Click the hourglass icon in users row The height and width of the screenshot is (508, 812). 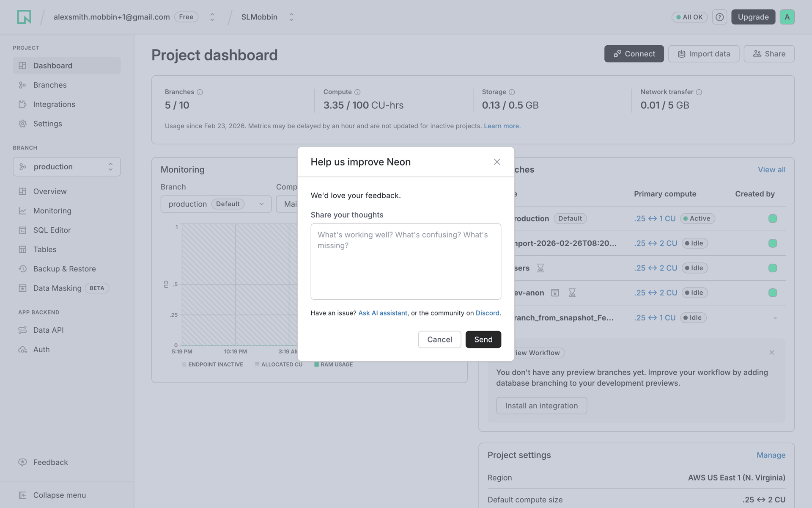click(x=540, y=268)
